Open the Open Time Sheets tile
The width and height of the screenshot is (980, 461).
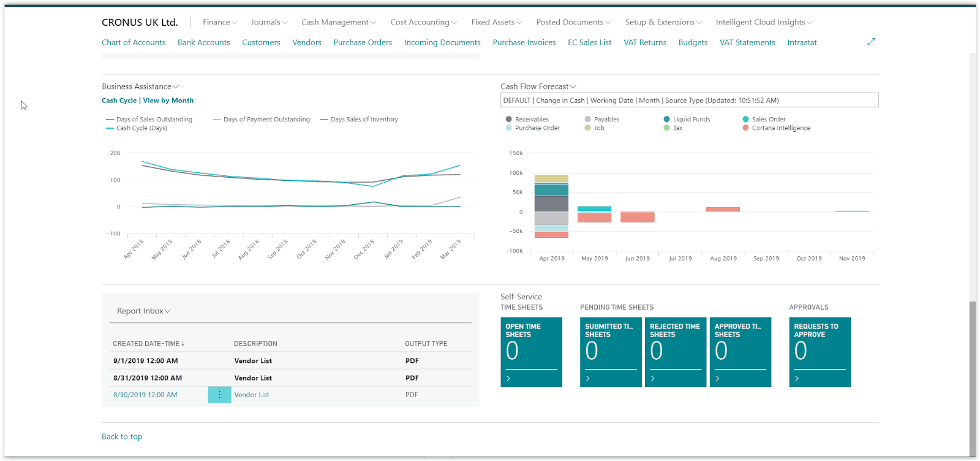531,351
